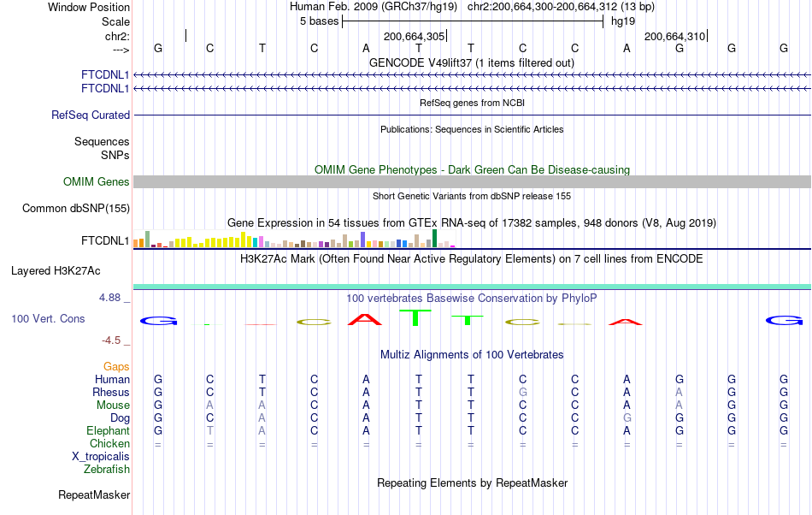Screen dimensions: 812x515
Task: Click the Dog alignment row label
Action: [x=120, y=417]
